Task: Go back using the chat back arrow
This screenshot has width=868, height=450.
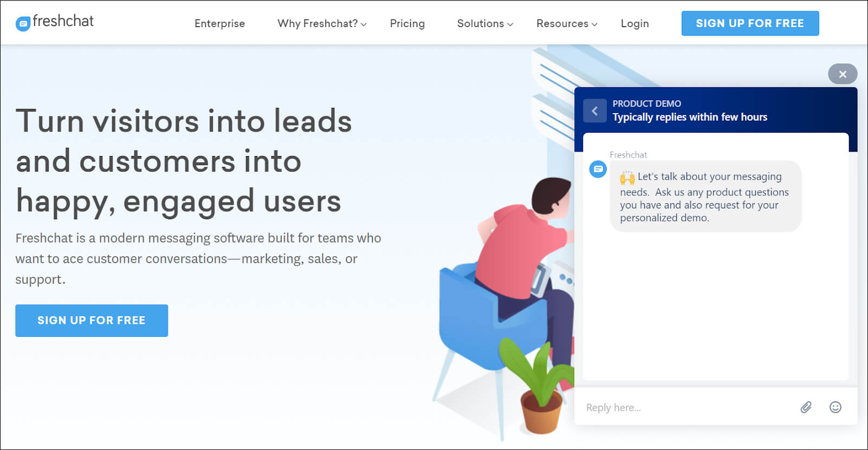Action: (594, 111)
